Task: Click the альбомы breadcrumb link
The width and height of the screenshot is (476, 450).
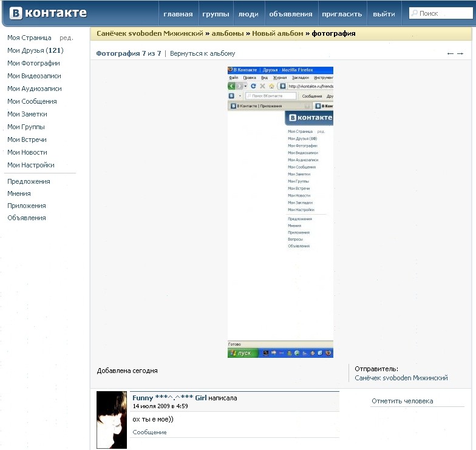Action: coord(228,33)
